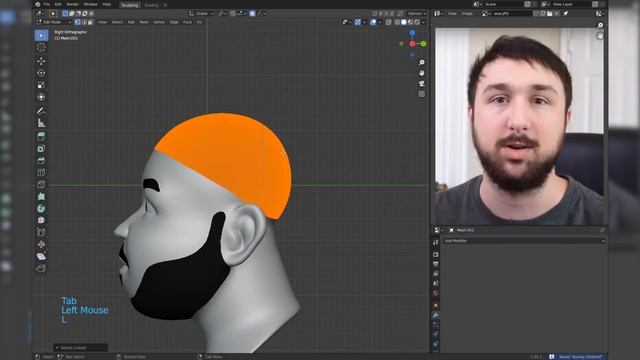Image resolution: width=640 pixels, height=360 pixels.
Task: Click the Scene name field
Action: click(x=503, y=4)
